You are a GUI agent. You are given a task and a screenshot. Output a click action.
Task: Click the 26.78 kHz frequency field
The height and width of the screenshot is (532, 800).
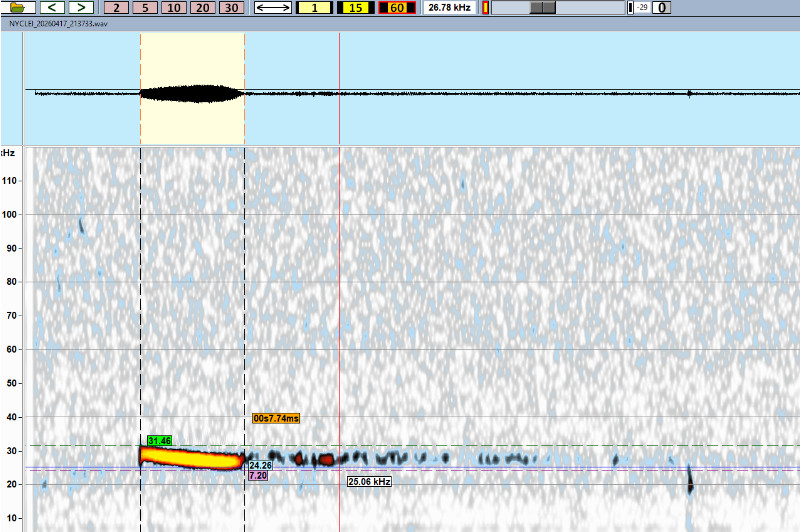pyautogui.click(x=450, y=8)
